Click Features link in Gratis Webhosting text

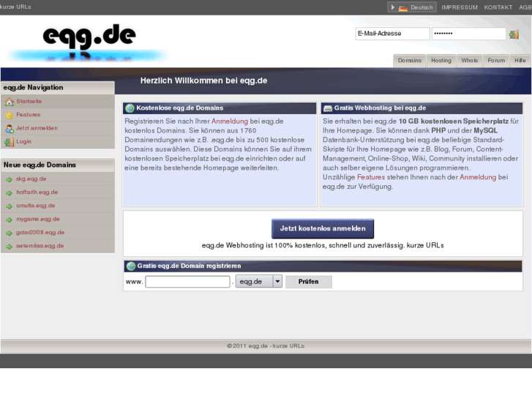click(371, 177)
